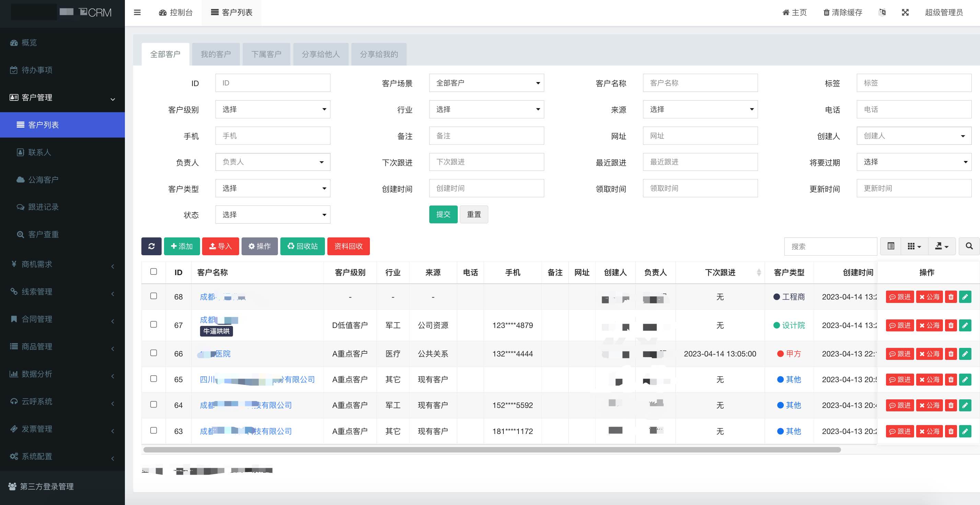Click the 客户名称 filter input field
The width and height of the screenshot is (980, 505).
[x=700, y=83]
